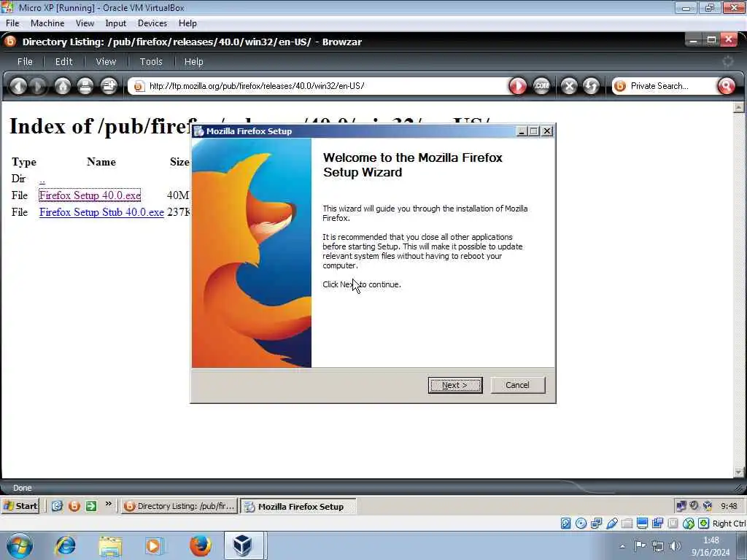This screenshot has height=560, width=747.
Task: Open VirtualBox File menu
Action: (12, 23)
